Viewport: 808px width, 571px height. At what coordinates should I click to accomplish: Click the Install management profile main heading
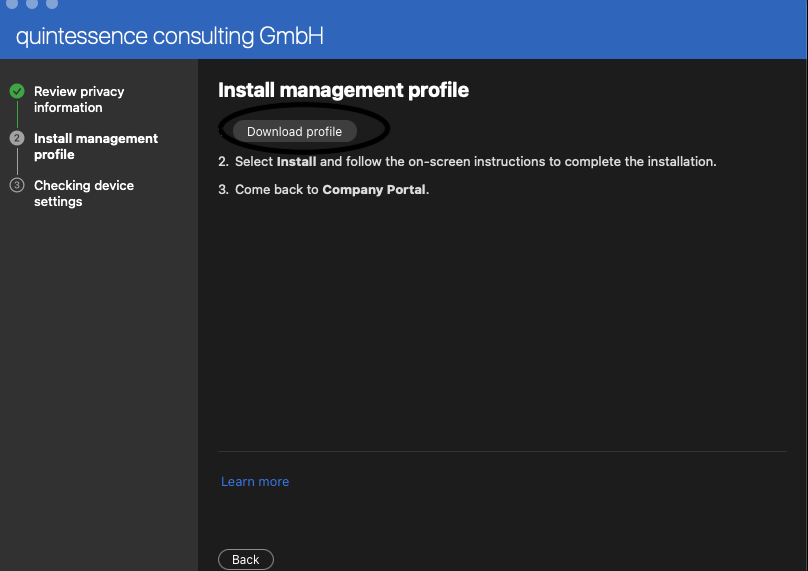click(x=343, y=90)
